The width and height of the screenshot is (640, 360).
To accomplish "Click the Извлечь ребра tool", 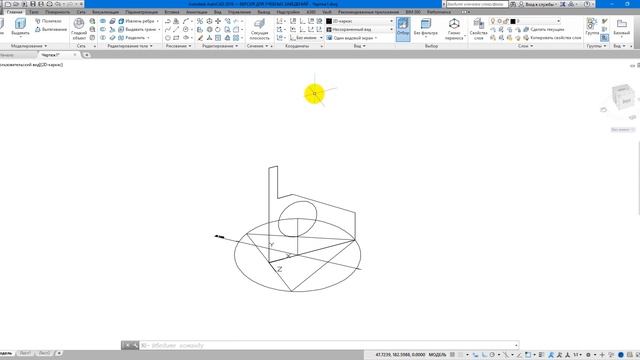I will click(x=138, y=21).
